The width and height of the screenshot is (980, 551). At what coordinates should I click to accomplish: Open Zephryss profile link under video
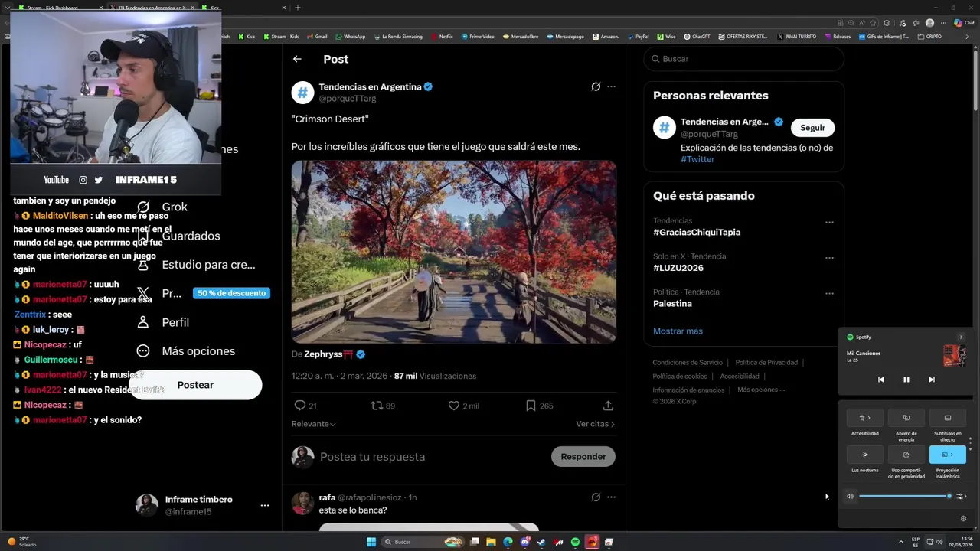(328, 354)
